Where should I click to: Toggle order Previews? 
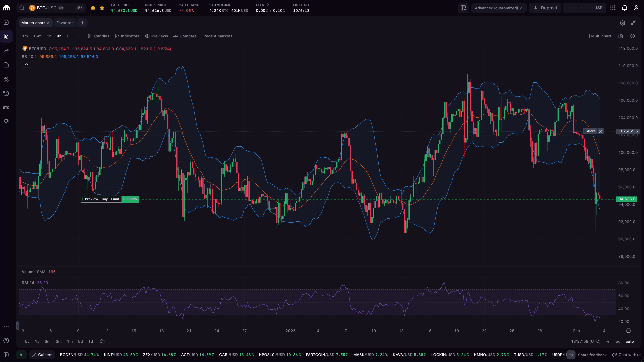156,36
